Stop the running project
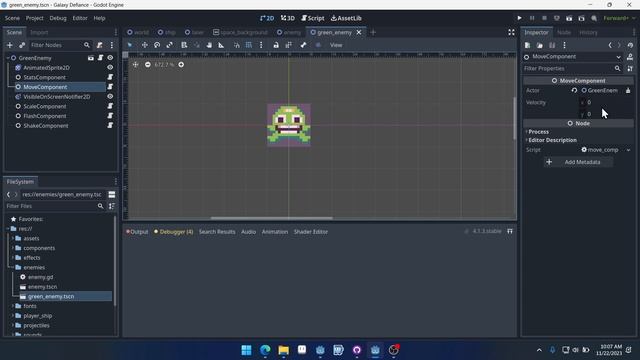 click(x=544, y=18)
